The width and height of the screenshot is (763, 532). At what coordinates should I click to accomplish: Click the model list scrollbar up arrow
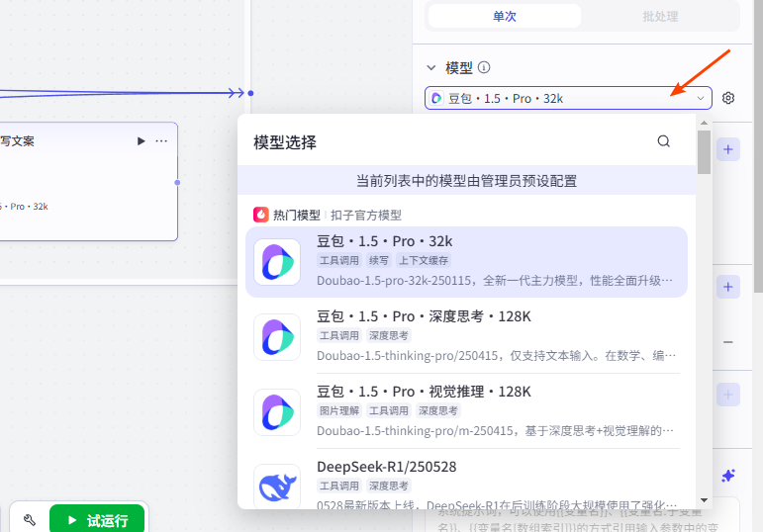[x=704, y=123]
